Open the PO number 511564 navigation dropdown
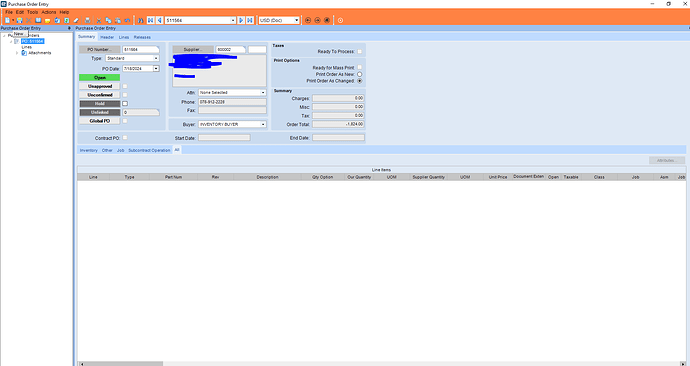This screenshot has width=690, height=366. (x=233, y=20)
